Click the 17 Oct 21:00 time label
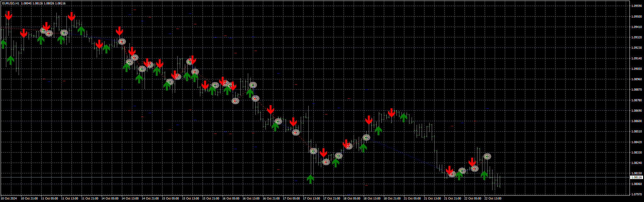The width and height of the screenshot is (644, 202). pos(332,199)
